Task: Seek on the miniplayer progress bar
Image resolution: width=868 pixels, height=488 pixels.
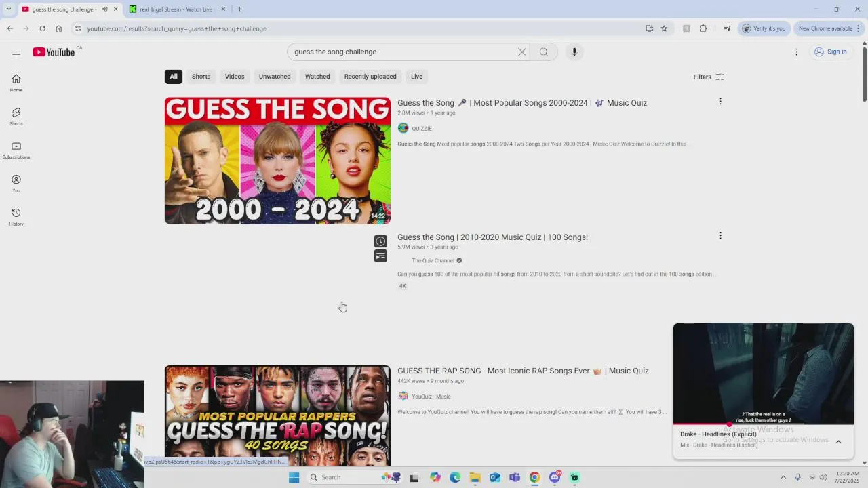Action: coord(764,424)
